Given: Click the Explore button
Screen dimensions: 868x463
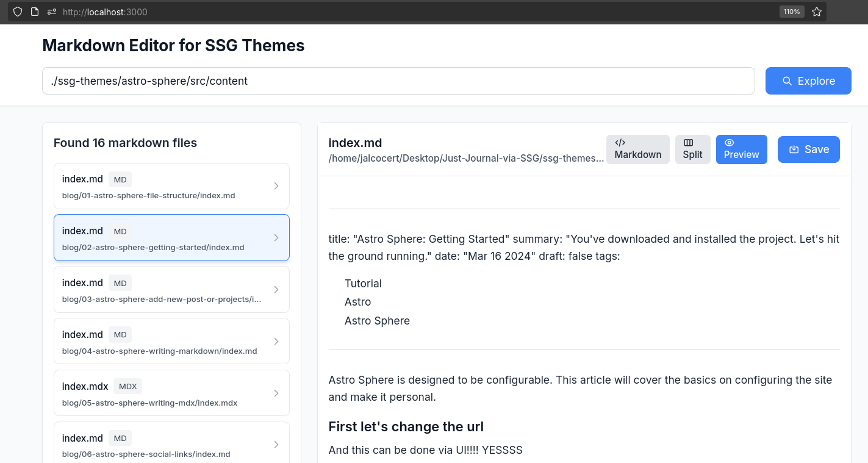Looking at the screenshot, I should 808,81.
